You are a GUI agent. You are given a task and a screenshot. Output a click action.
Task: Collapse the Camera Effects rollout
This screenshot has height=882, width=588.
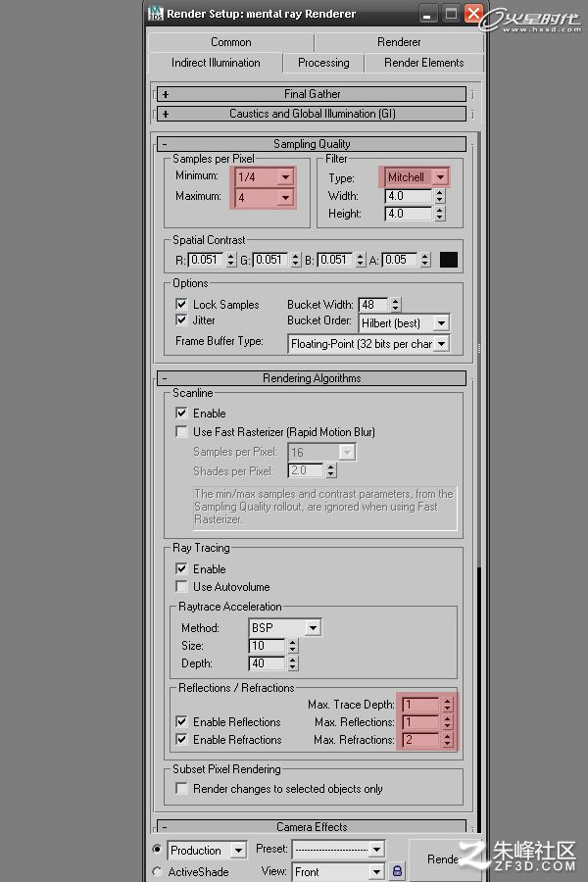tap(312, 826)
